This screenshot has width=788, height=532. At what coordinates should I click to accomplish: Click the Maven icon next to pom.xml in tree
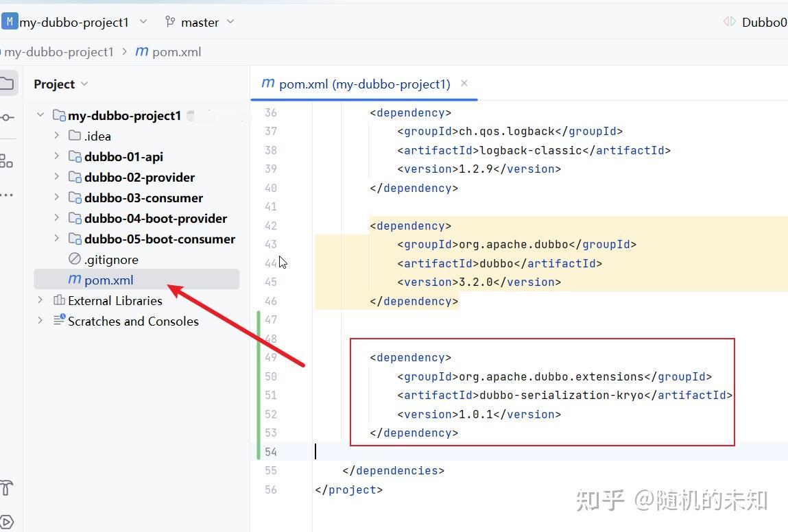coord(74,279)
